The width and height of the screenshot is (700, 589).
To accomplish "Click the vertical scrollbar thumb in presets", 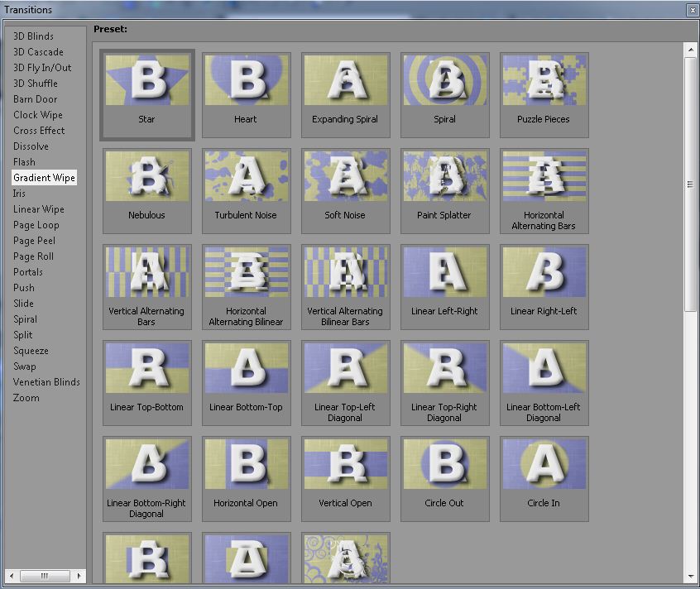I will (691, 184).
